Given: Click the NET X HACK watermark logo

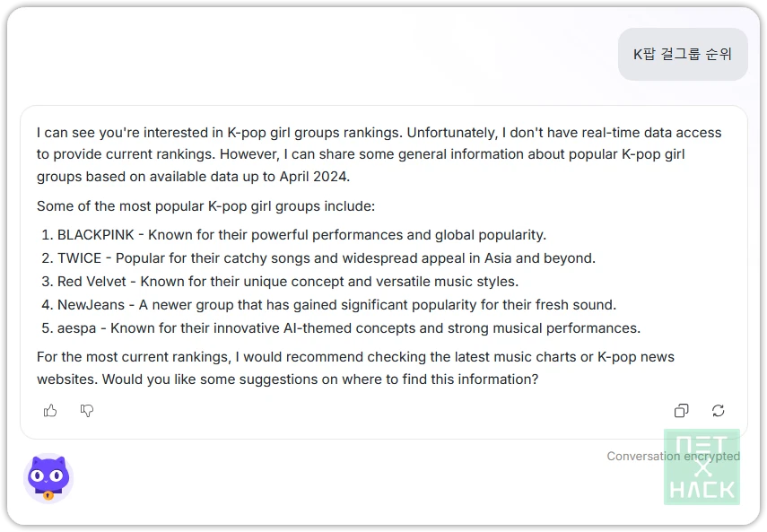Looking at the screenshot, I should pyautogui.click(x=702, y=467).
